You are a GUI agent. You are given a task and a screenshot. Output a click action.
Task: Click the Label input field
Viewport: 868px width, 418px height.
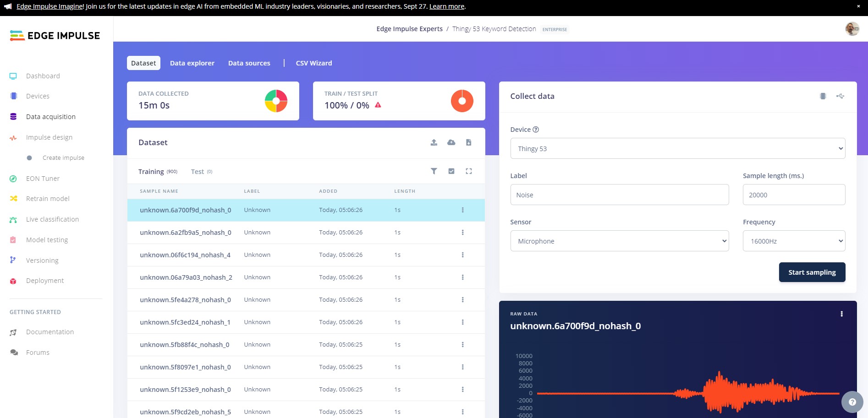tap(619, 195)
